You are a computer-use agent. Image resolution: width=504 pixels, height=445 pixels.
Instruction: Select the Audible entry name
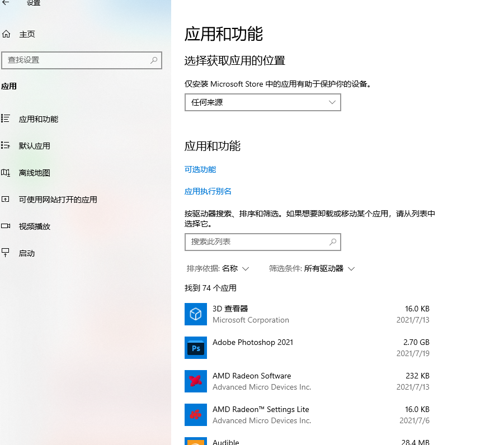click(x=225, y=442)
